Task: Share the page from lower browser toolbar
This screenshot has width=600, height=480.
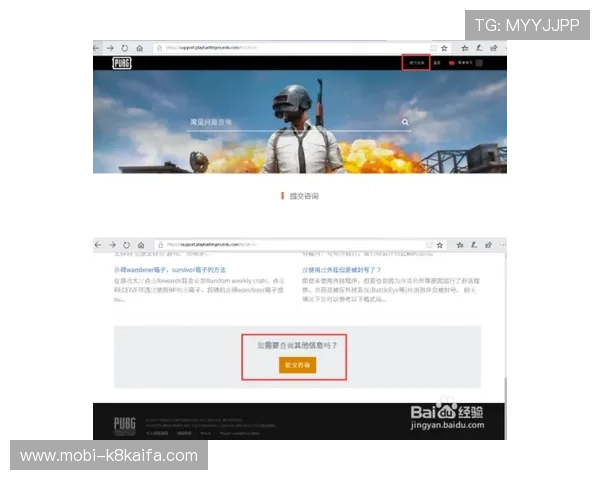Action: [489, 245]
